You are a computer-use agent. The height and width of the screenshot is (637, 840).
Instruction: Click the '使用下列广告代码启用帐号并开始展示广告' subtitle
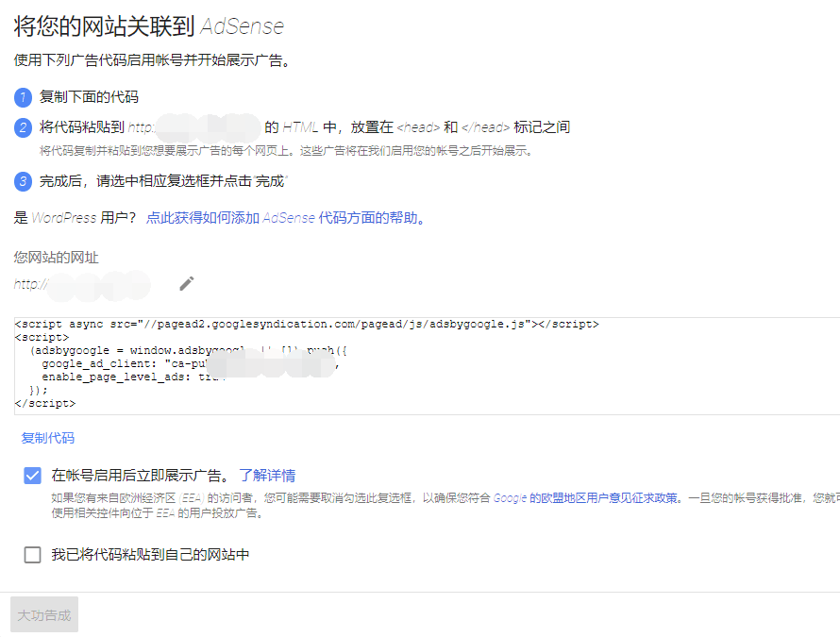152,60
